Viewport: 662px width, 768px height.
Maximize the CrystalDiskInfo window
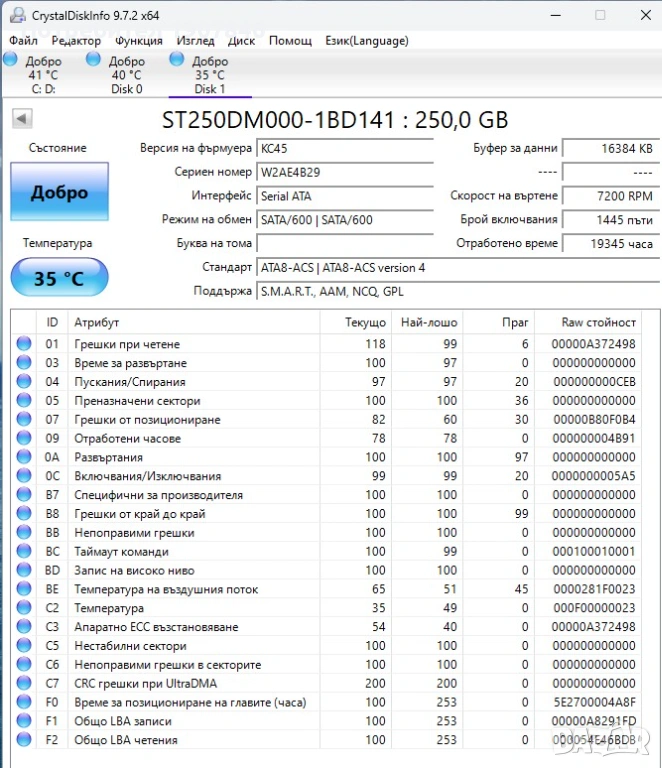[x=600, y=15]
